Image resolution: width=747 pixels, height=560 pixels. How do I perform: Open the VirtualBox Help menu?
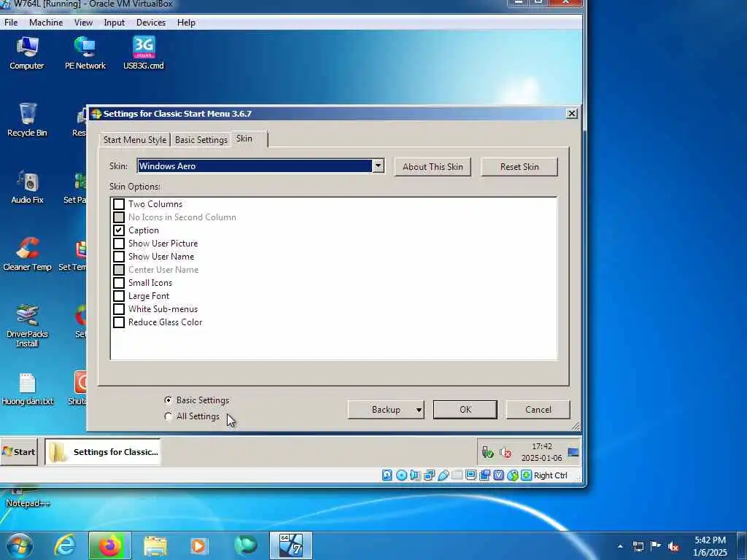(186, 23)
